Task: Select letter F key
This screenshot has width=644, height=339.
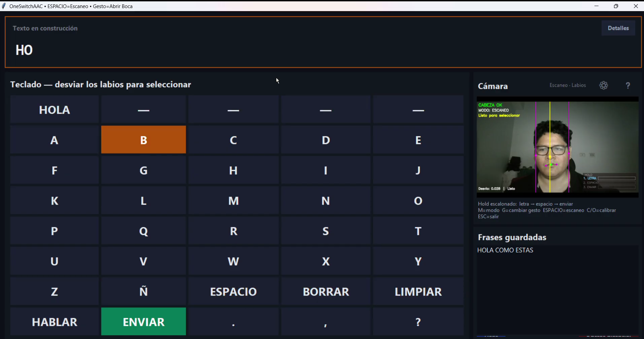Action: click(x=54, y=170)
